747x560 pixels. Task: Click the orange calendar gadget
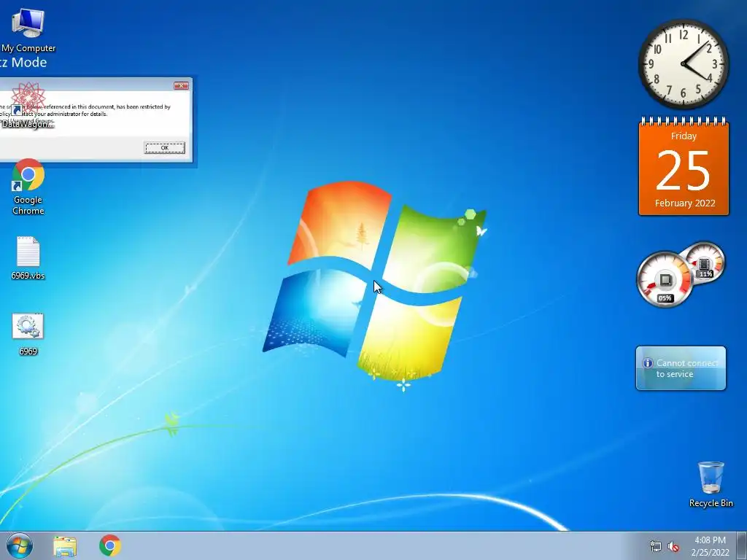click(x=684, y=167)
